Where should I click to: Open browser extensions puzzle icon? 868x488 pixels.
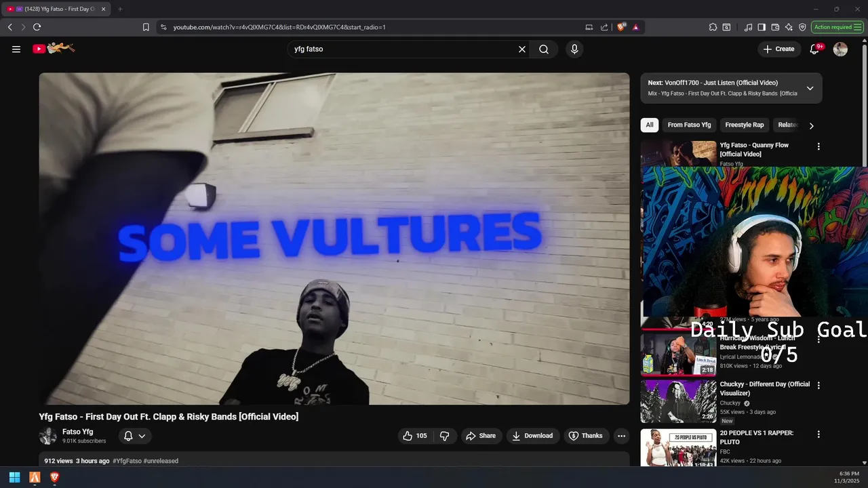click(x=713, y=27)
